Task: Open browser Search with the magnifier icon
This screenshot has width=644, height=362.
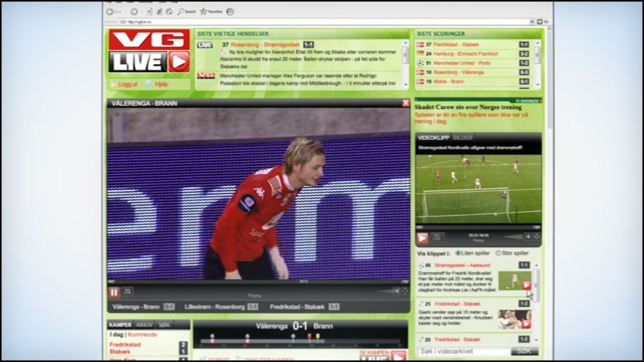Action: pyautogui.click(x=186, y=12)
